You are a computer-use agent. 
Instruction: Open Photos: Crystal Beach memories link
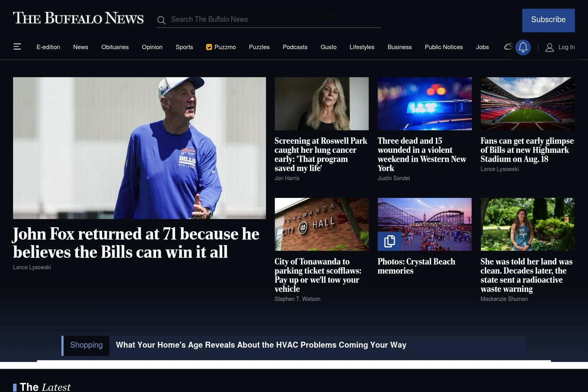click(417, 266)
